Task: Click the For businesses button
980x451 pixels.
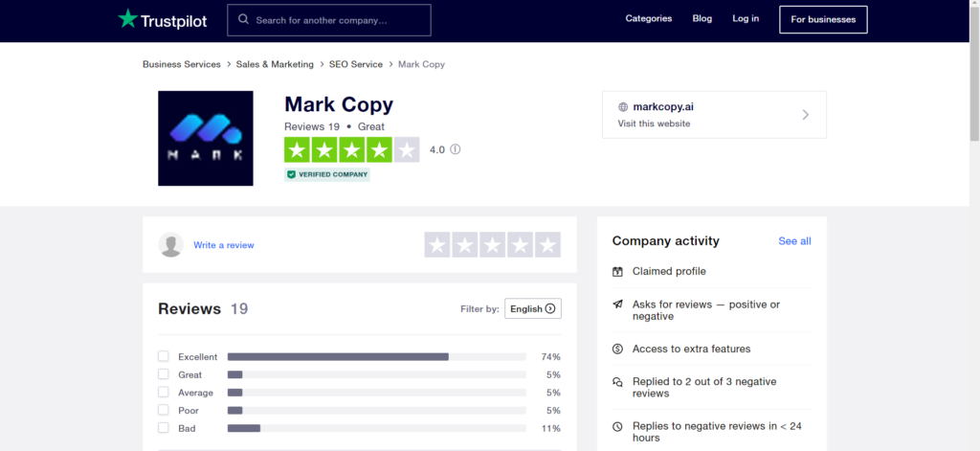Action: (823, 19)
